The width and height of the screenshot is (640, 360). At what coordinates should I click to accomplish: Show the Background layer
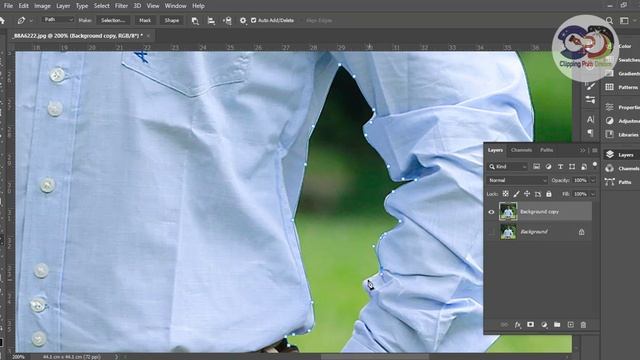coord(491,232)
